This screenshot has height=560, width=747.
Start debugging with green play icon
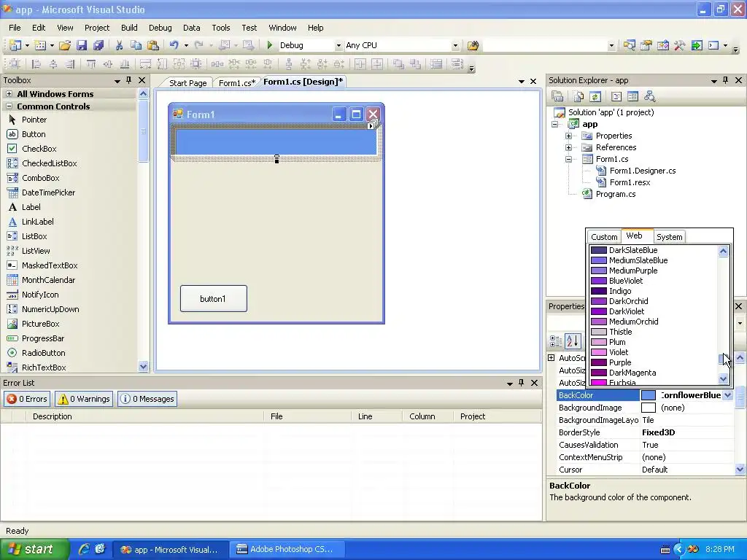click(x=270, y=45)
